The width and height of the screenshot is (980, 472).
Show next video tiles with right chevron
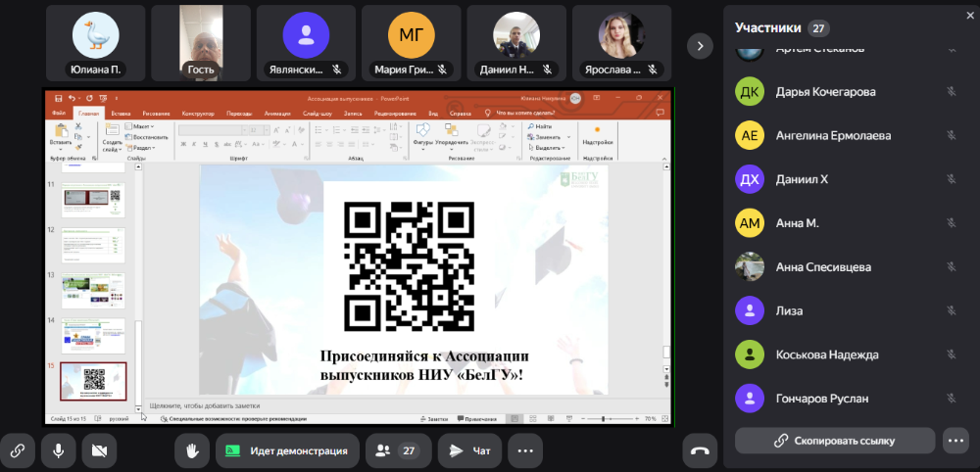[700, 46]
